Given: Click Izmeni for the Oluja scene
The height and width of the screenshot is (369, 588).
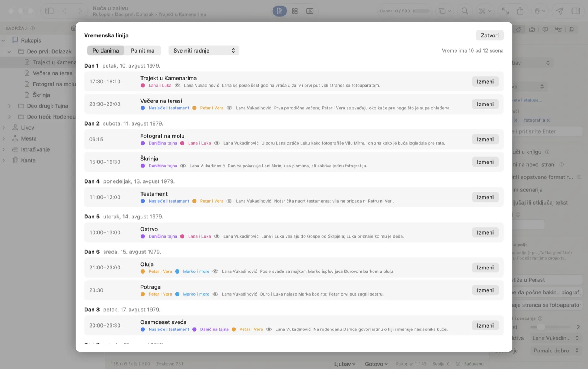Looking at the screenshot, I should coord(485,268).
